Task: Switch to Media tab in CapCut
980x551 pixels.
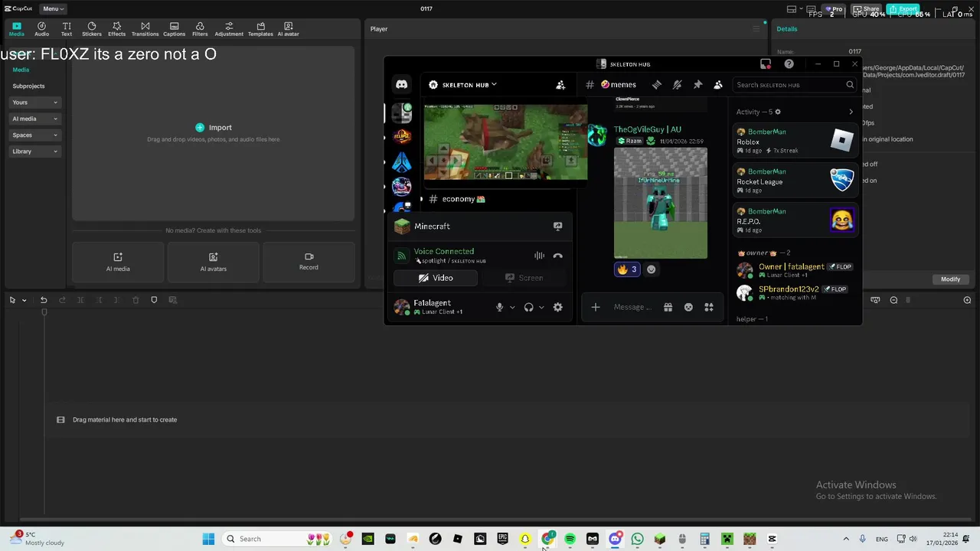Action: [16, 29]
